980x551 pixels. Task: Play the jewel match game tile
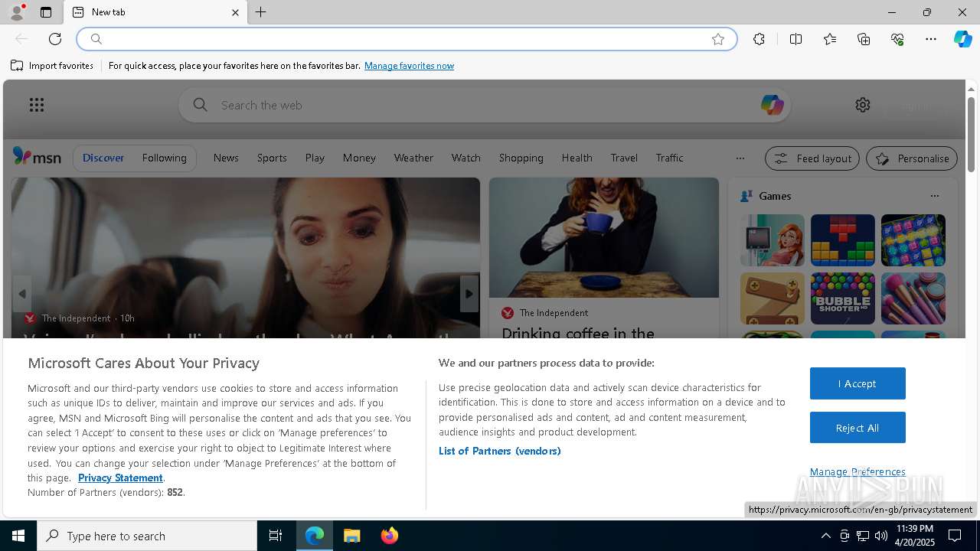913,240
